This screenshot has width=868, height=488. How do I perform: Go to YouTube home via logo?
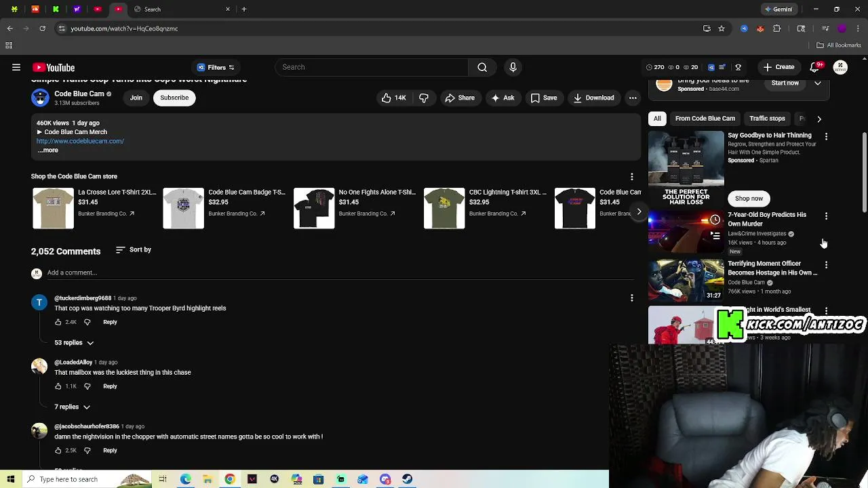point(54,67)
